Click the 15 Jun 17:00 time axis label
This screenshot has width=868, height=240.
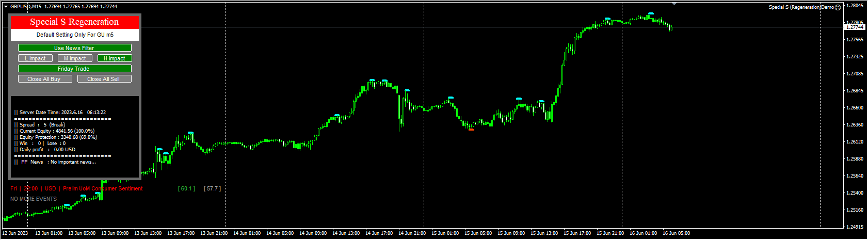point(577,233)
